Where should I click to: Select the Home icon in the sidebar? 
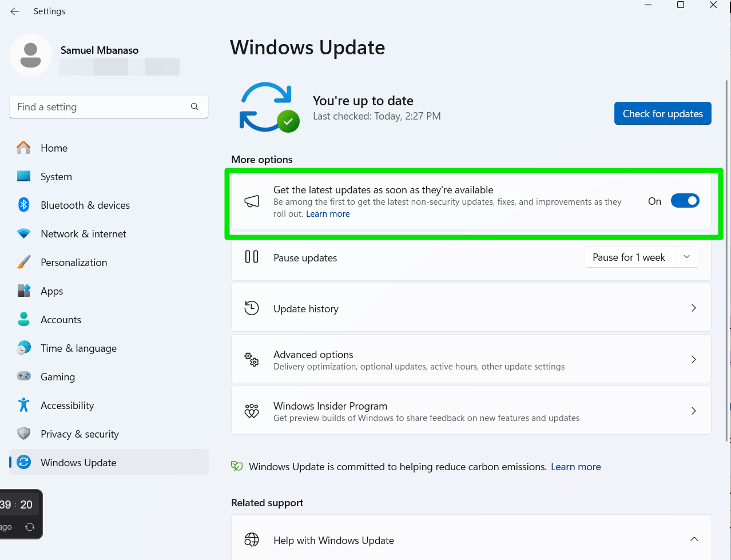tap(23, 148)
